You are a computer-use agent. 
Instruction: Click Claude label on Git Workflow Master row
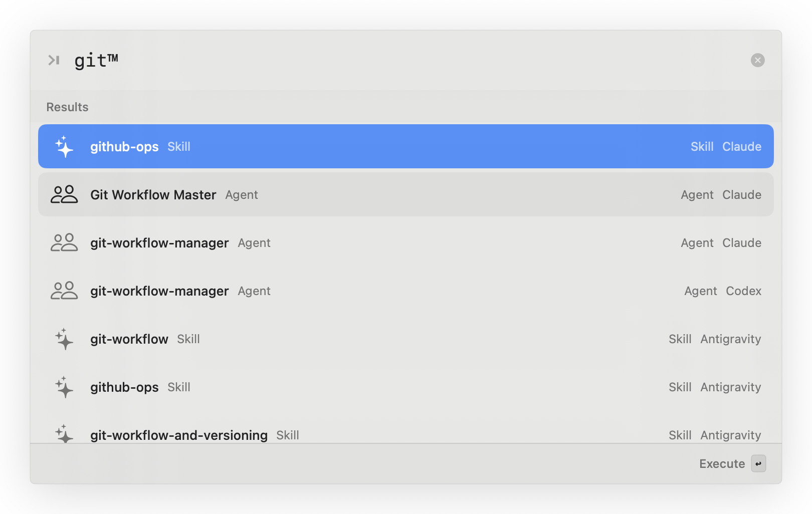coord(742,195)
